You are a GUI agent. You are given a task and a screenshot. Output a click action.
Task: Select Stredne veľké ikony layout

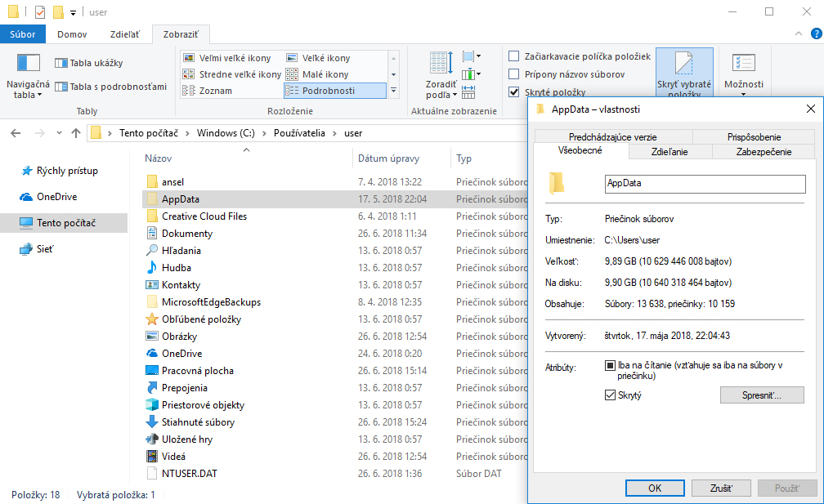tap(232, 74)
